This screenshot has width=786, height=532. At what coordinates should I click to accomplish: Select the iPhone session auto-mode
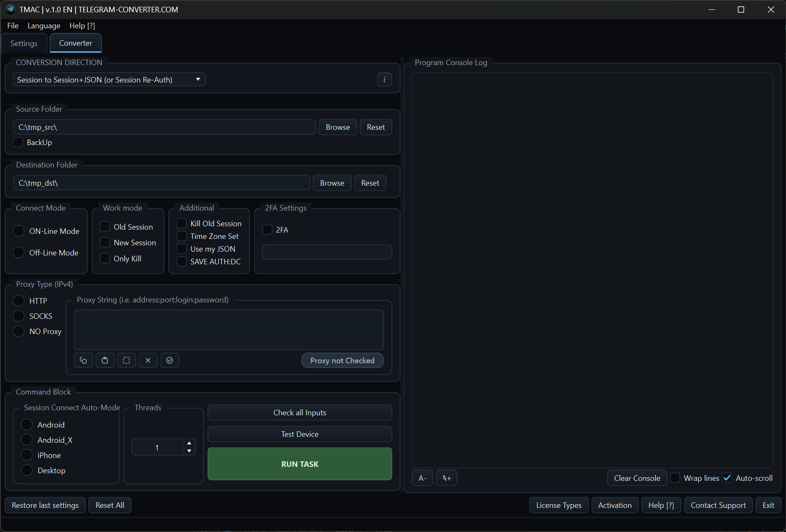[27, 455]
